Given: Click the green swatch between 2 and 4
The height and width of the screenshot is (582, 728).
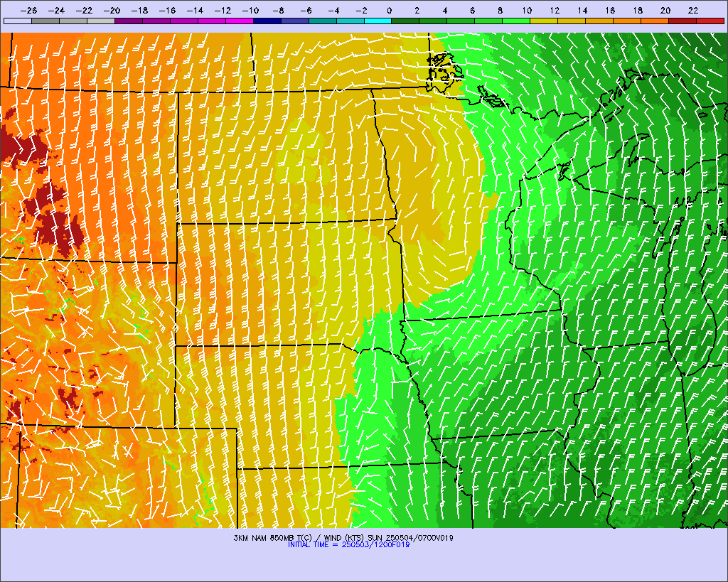Looking at the screenshot, I should (433, 21).
